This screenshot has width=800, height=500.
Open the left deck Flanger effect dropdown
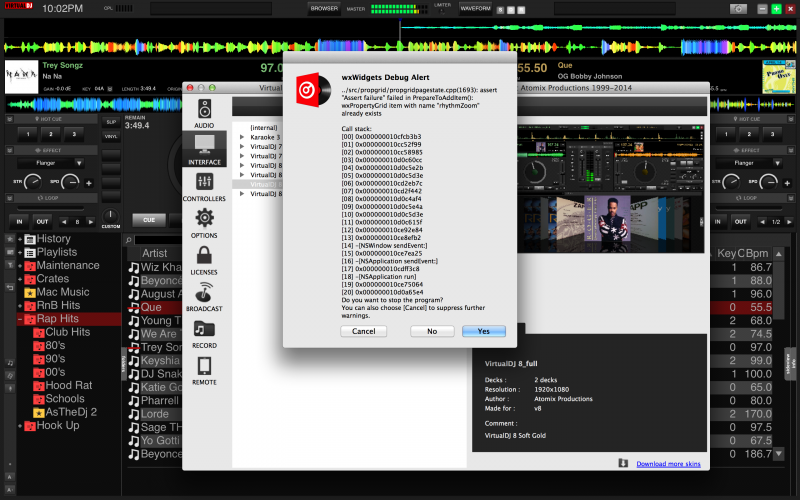point(57,162)
